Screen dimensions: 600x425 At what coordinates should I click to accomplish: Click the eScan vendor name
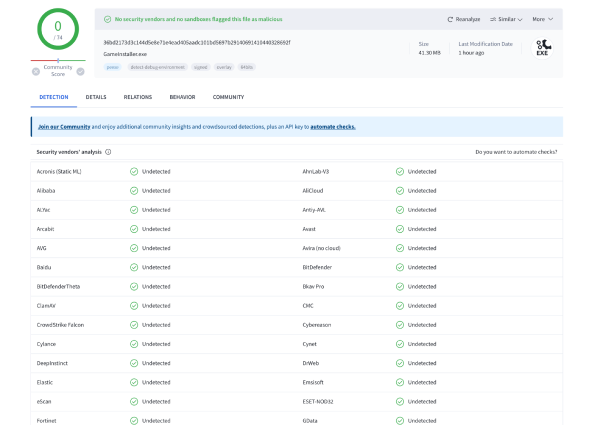tap(44, 401)
